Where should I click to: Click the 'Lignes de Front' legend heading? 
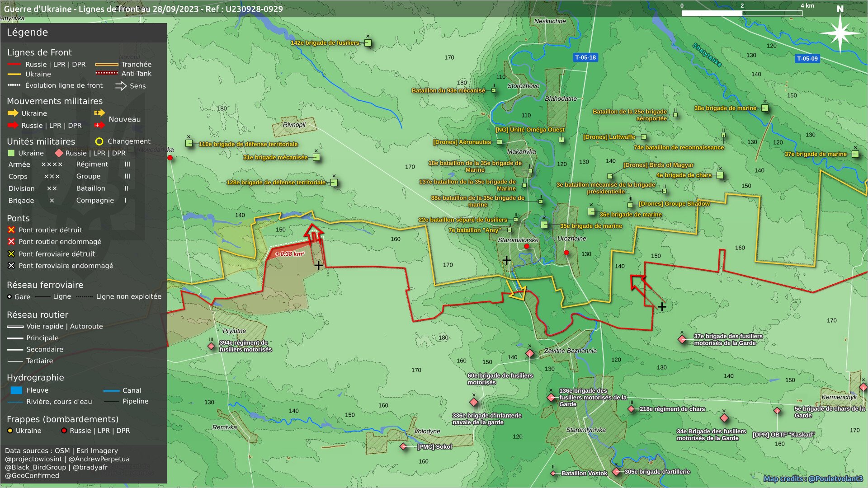(x=39, y=52)
